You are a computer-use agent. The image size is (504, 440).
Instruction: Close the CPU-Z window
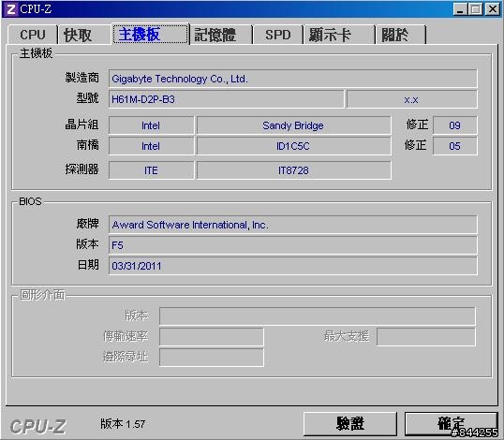[x=493, y=9]
